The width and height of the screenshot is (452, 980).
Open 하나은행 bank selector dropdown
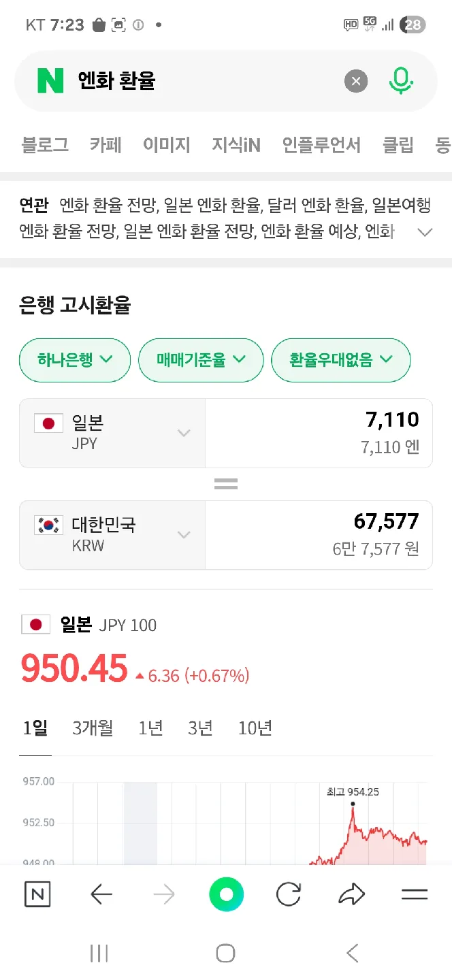(x=75, y=360)
